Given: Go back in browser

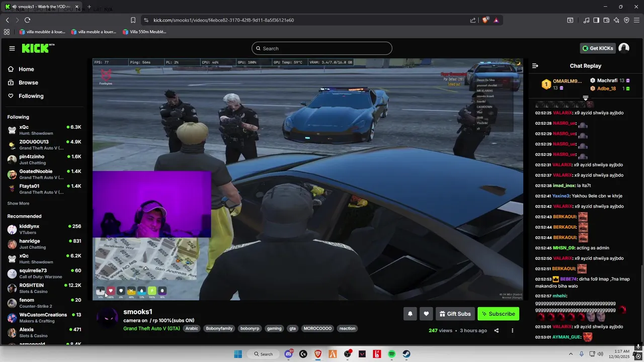Looking at the screenshot, I should [x=7, y=20].
